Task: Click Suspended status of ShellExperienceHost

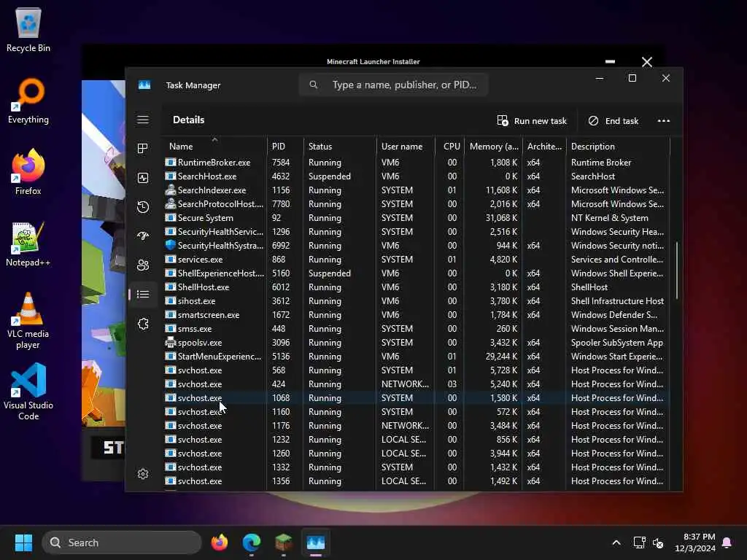Action: pos(330,273)
